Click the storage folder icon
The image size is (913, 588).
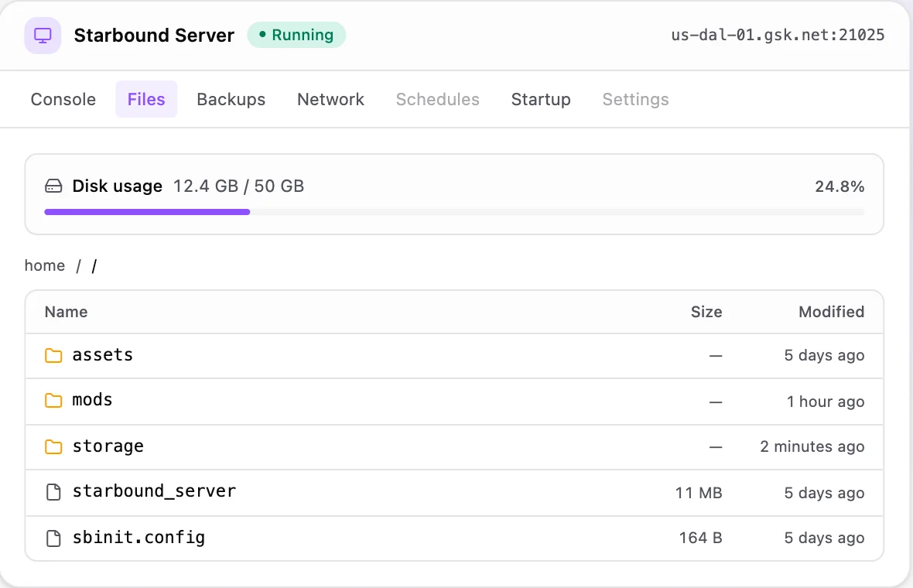click(x=53, y=446)
